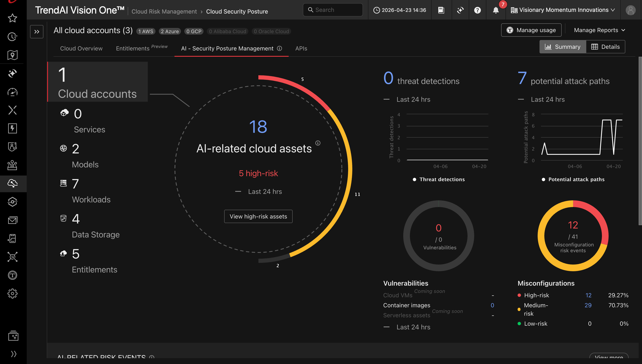Go to Cloud Risk Management breadcrumb
This screenshot has width=642, height=364.
coord(164,11)
